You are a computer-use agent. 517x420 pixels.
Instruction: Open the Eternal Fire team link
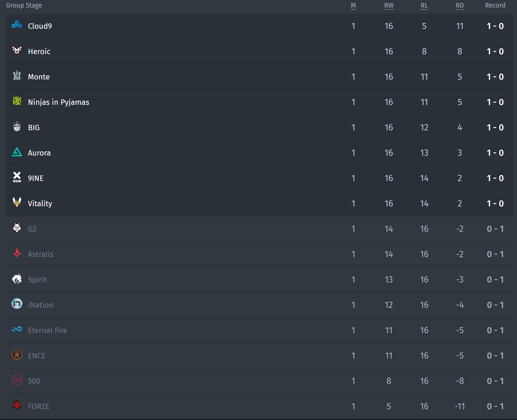coord(48,330)
